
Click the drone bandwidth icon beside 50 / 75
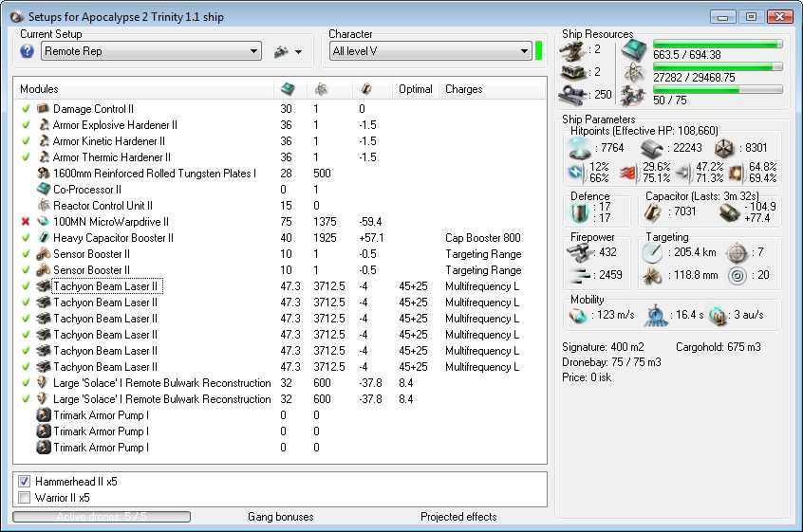coord(633,95)
